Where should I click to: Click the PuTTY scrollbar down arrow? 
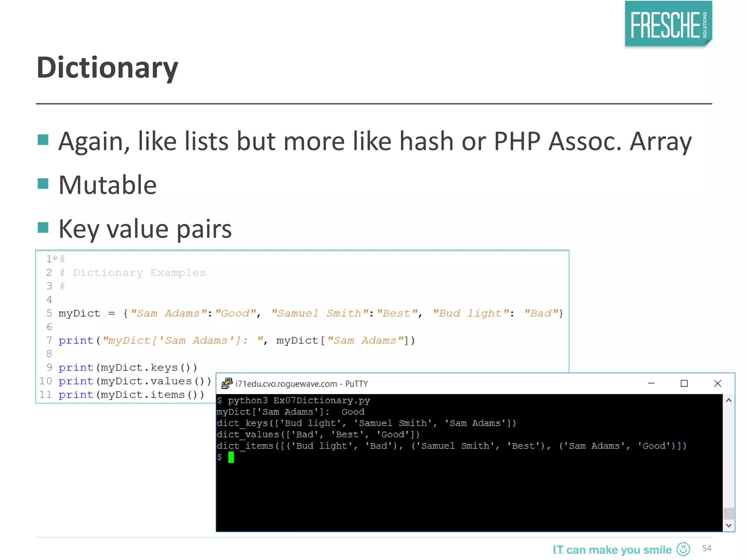click(729, 525)
